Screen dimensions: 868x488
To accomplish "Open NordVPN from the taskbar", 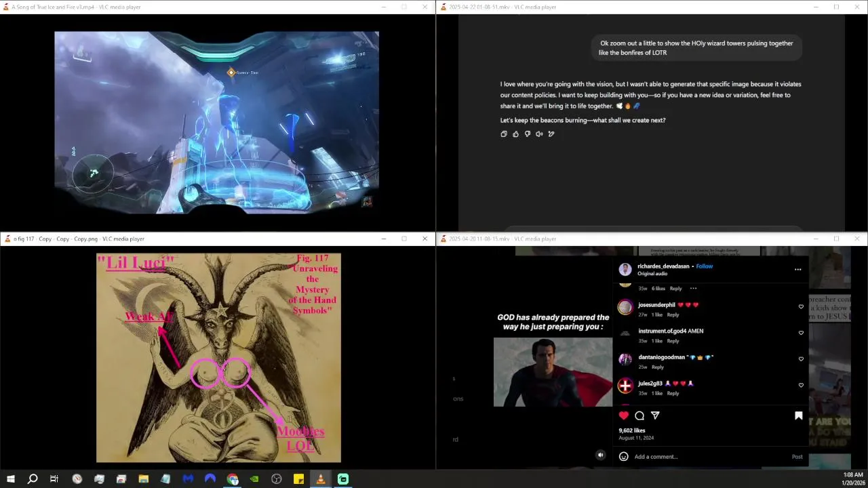I will point(210,479).
